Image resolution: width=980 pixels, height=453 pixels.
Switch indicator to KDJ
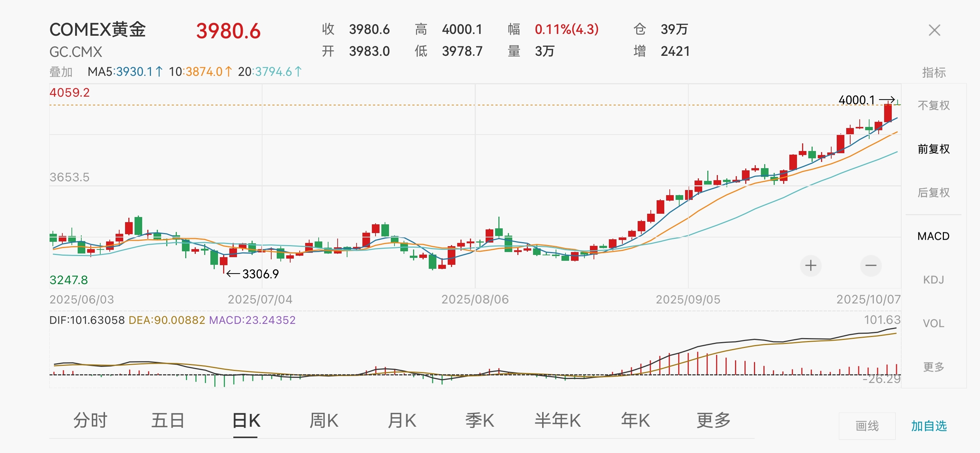(x=933, y=280)
